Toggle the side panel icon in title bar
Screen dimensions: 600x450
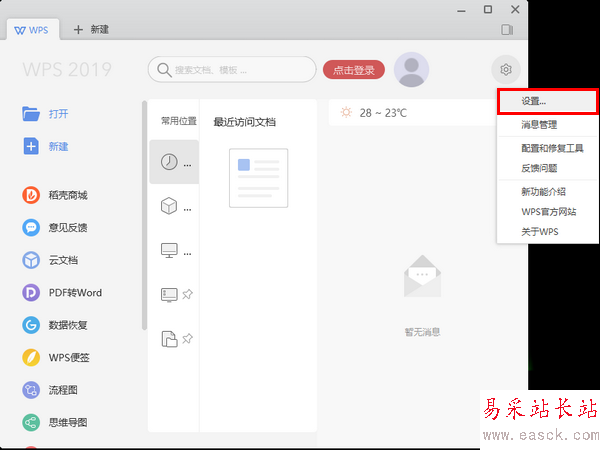tap(507, 29)
